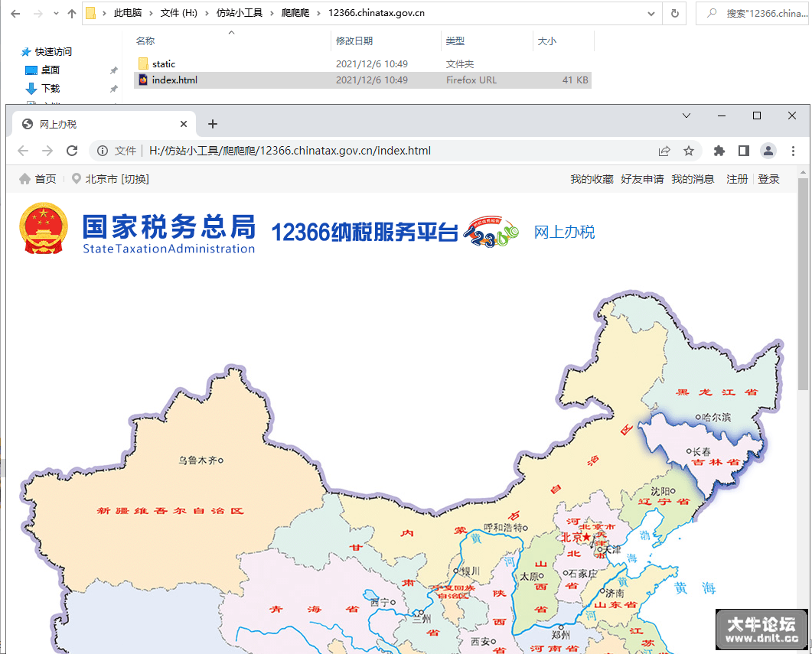
Task: Bookmark this page with star icon
Action: coord(688,151)
